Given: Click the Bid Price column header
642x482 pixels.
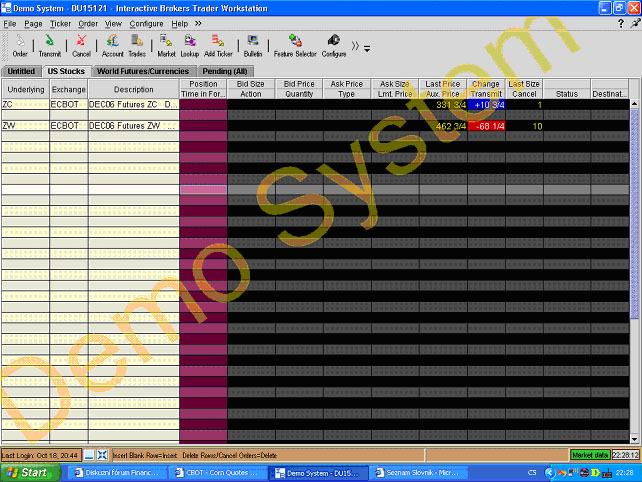Looking at the screenshot, I should [x=299, y=84].
